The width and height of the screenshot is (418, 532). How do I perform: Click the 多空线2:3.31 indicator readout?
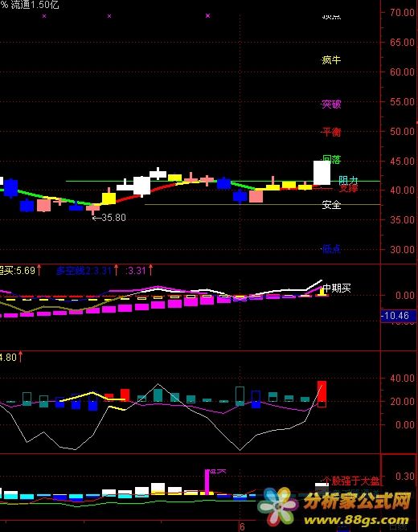coord(84,271)
